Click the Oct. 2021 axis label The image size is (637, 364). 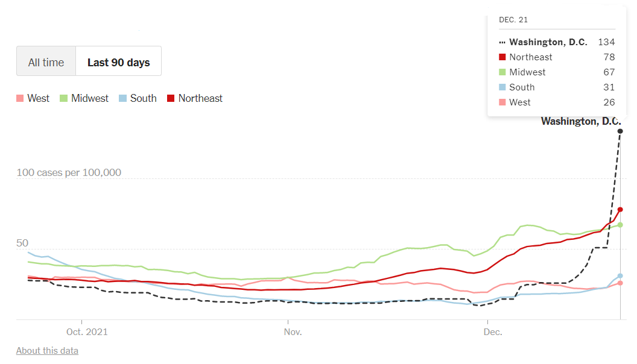click(x=87, y=331)
